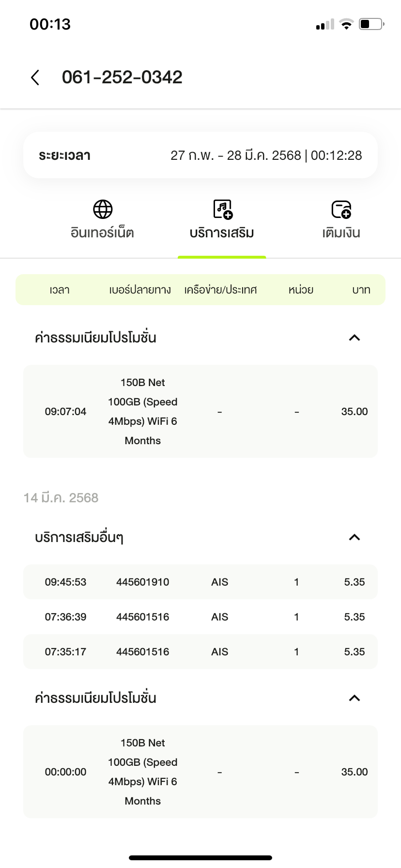The height and width of the screenshot is (868, 401).
Task: Collapse the bottom ค่าธรรมเนียมโปรโมชั่น section
Action: coord(355,698)
